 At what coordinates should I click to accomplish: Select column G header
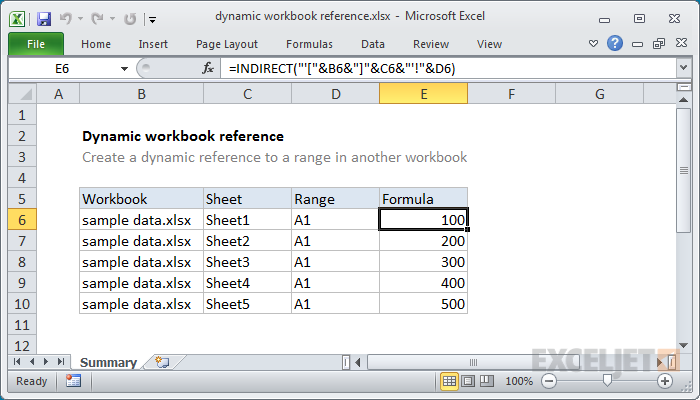[600, 94]
